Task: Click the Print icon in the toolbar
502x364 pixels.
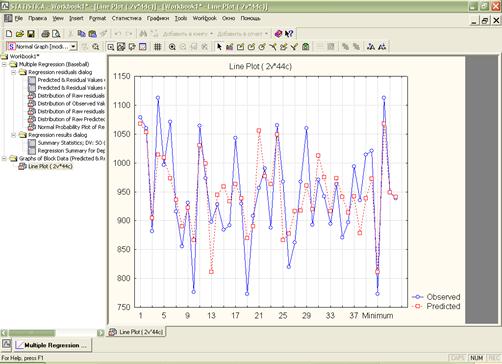Action: pyautogui.click(x=45, y=34)
